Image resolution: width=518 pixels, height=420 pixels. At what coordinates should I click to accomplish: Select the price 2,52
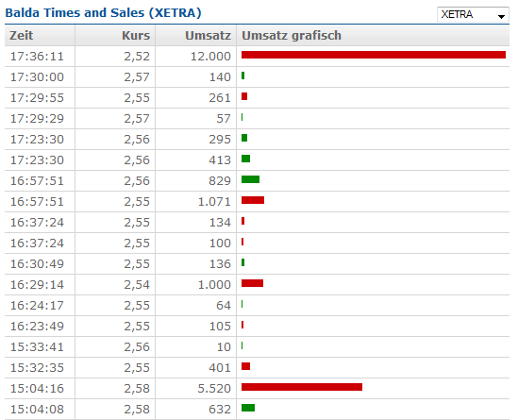coord(137,57)
